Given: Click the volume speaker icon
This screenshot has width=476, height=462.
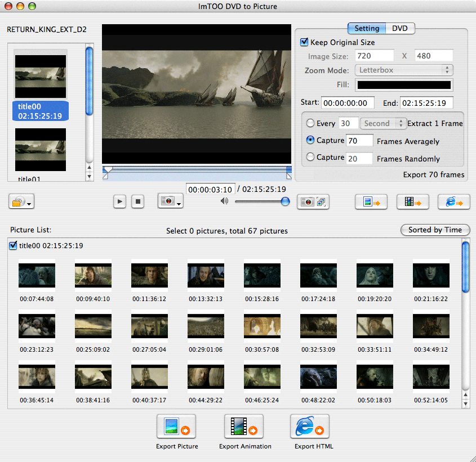Looking at the screenshot, I should pyautogui.click(x=224, y=201).
